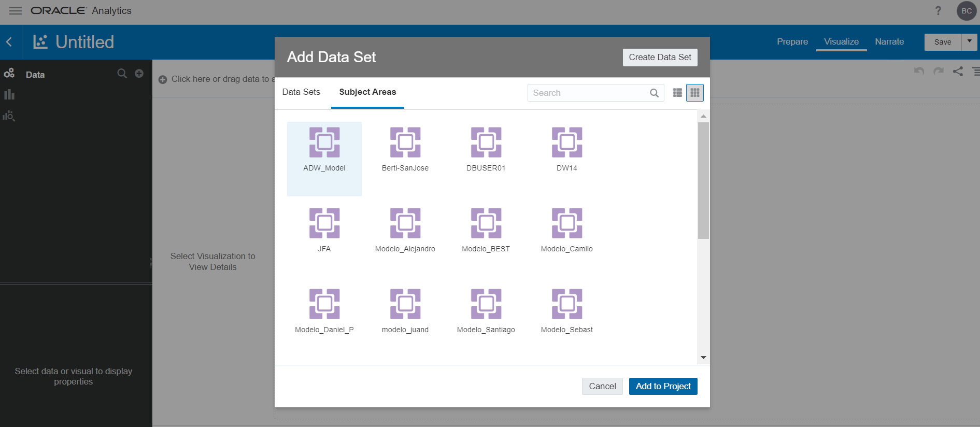The image size is (980, 427).
Task: Click the Save button
Action: [x=943, y=42]
